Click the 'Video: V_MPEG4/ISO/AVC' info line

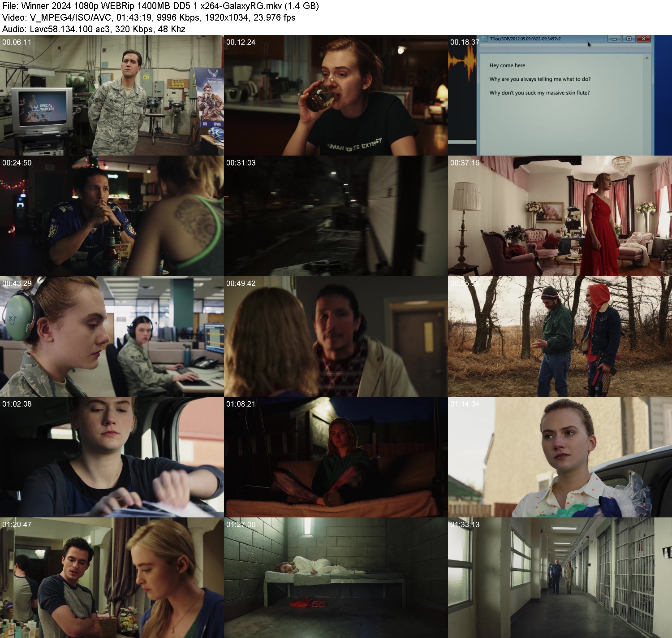[149, 17]
